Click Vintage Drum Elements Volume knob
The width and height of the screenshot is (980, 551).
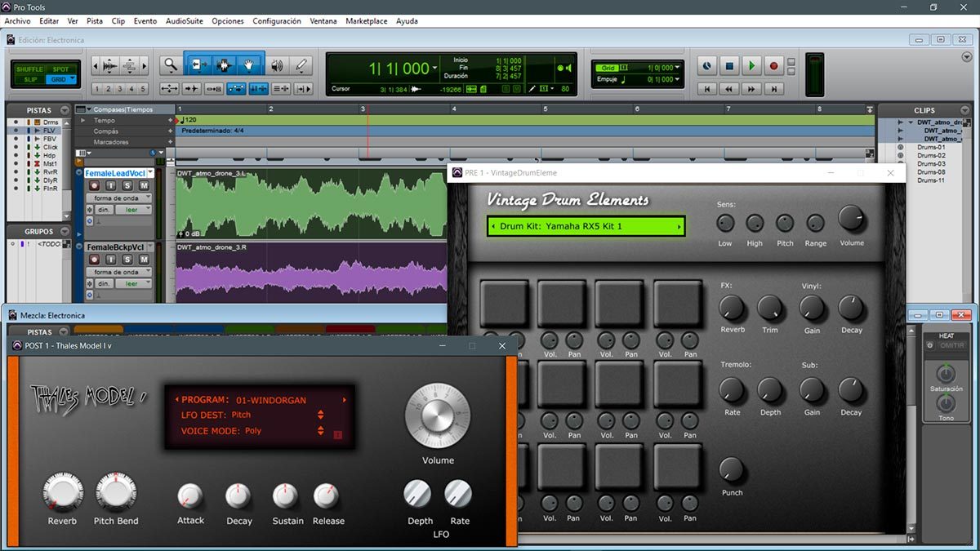tap(851, 218)
